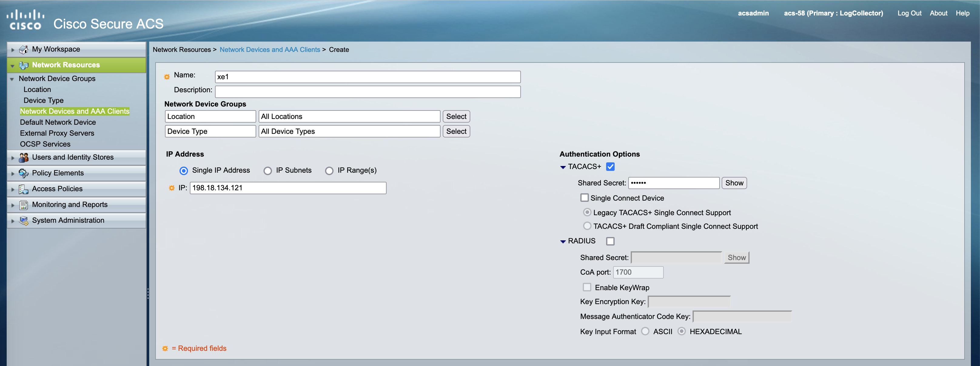Image resolution: width=980 pixels, height=366 pixels.
Task: Select the IP Subnets radio button
Action: point(268,171)
